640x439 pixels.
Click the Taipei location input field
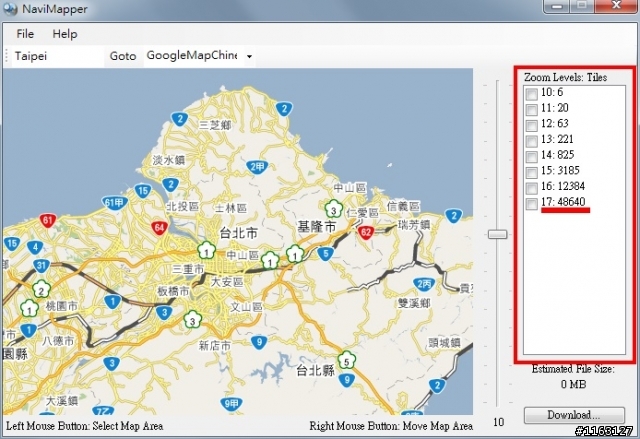57,56
